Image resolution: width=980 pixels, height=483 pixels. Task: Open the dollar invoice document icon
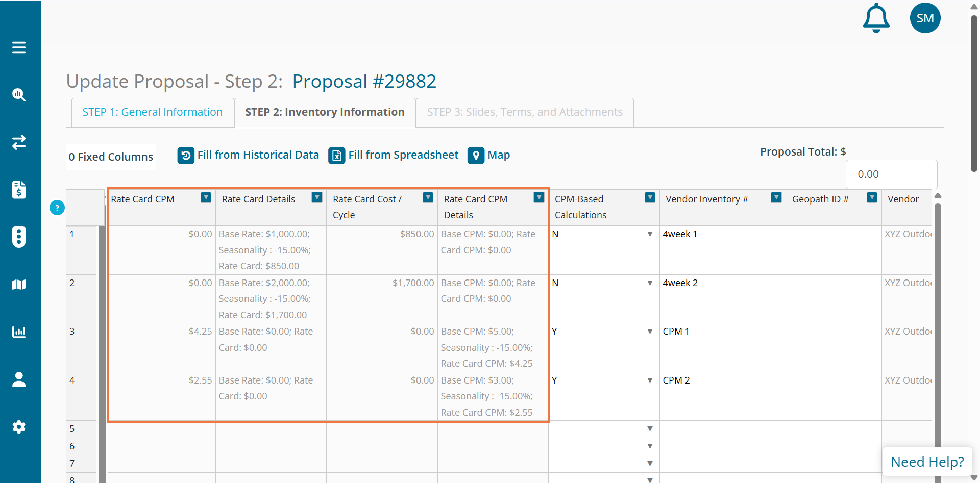click(19, 190)
